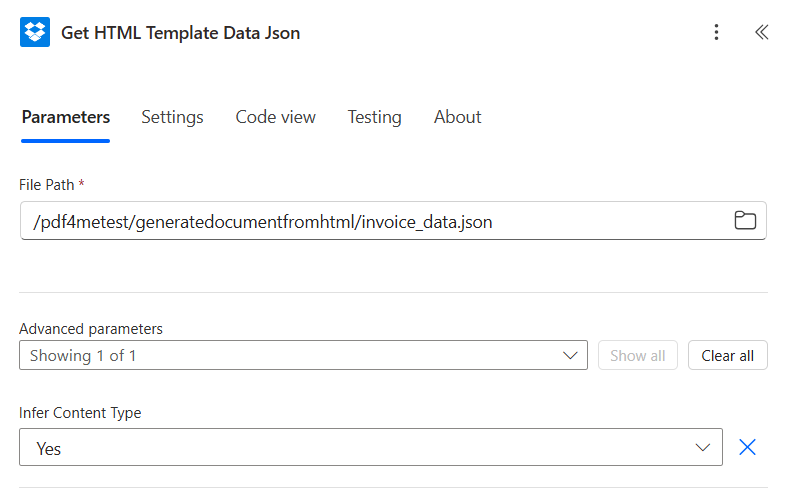
Task: Switch to the Parameters tab
Action: coord(66,117)
